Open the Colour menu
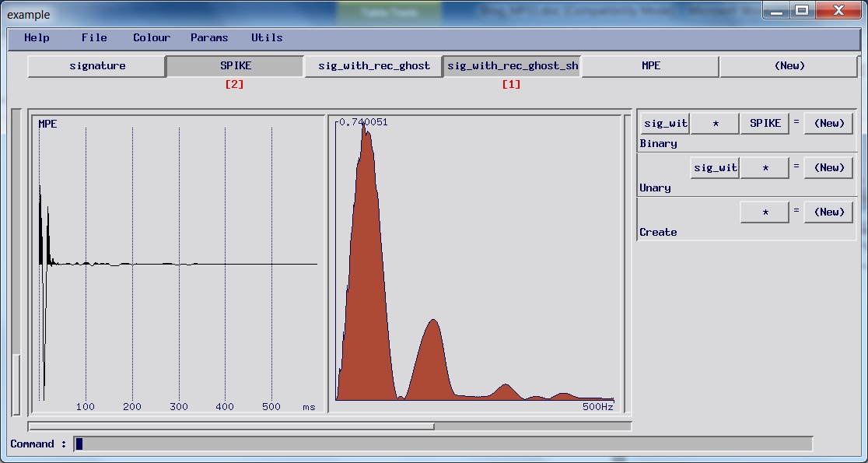This screenshot has height=463, width=868. [x=151, y=37]
